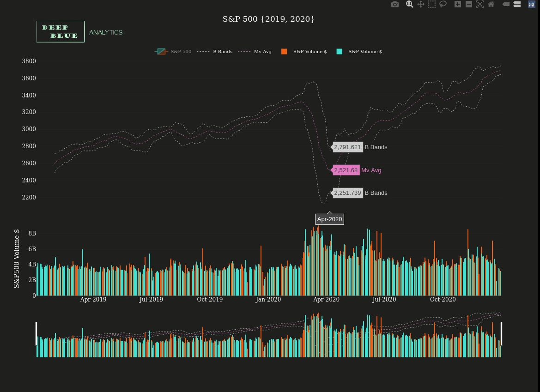Activate the Box Select tool
Viewport: 540px width, 392px height.
coord(432,4)
